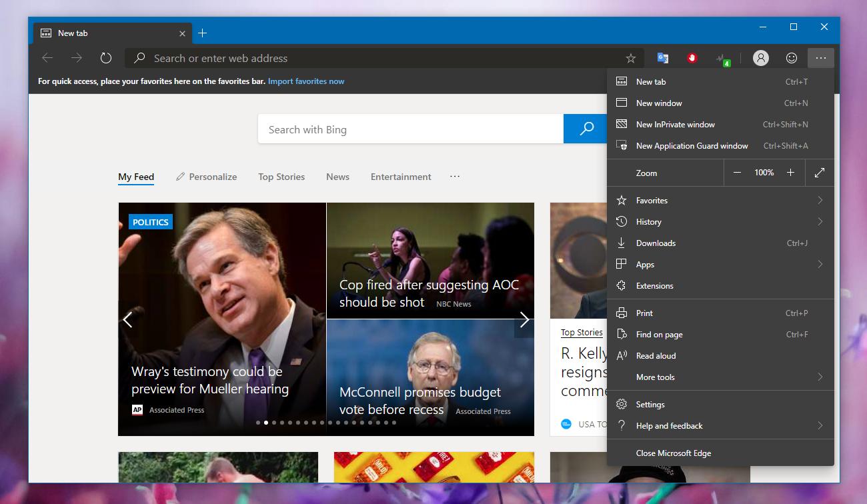Select Read aloud menu item
This screenshot has height=504, width=867.
[720, 355]
